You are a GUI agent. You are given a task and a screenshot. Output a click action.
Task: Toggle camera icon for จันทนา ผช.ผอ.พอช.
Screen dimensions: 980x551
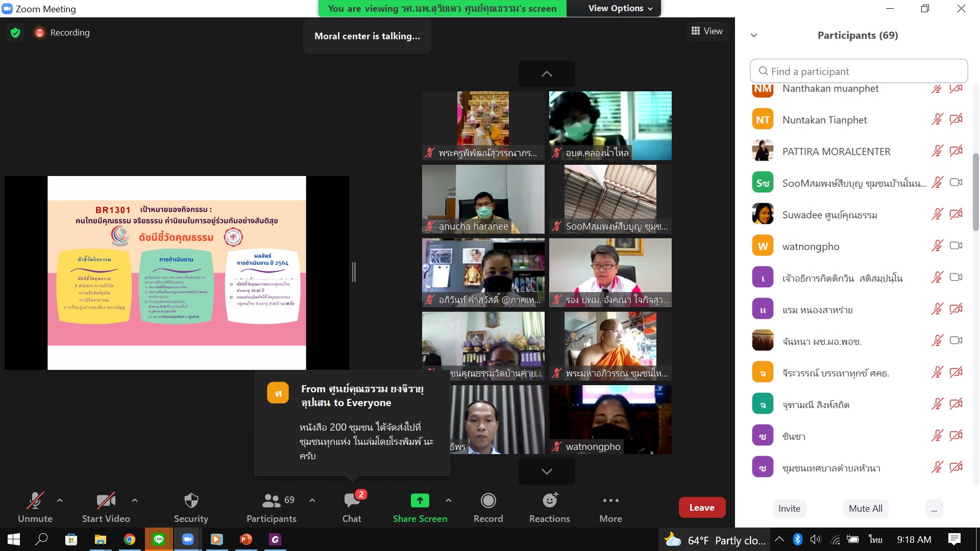pyautogui.click(x=956, y=341)
